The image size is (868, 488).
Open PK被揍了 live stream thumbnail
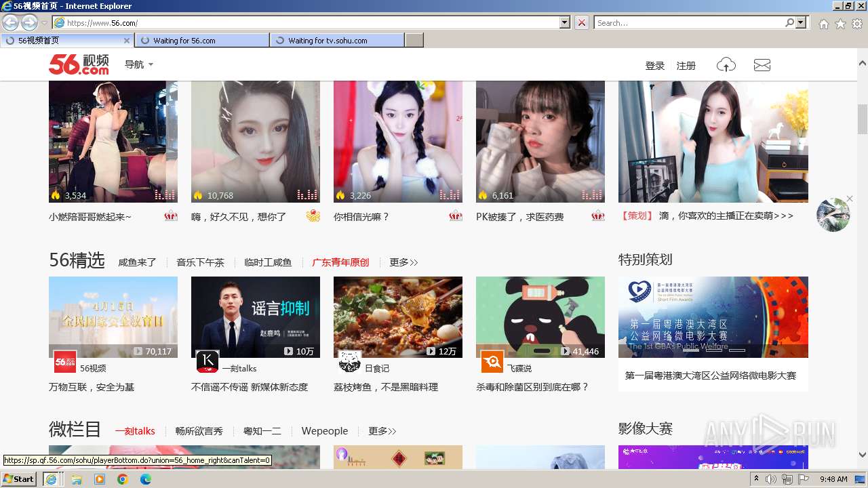pyautogui.click(x=540, y=142)
